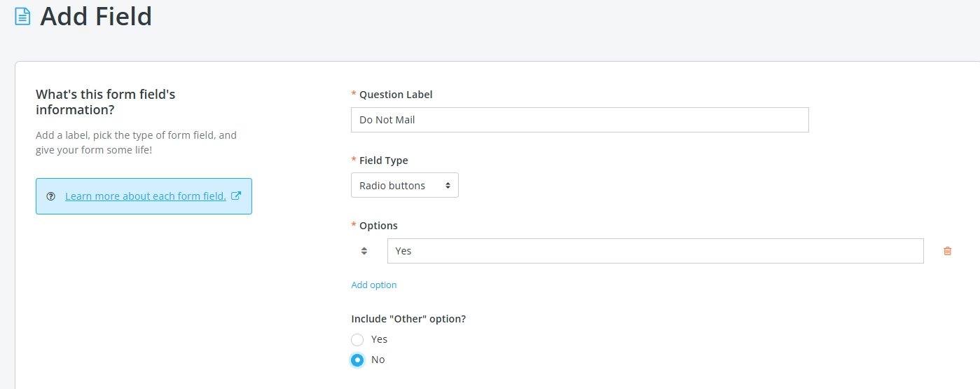Click the question mark help icon
Screen dimensions: 980x389
click(50, 196)
